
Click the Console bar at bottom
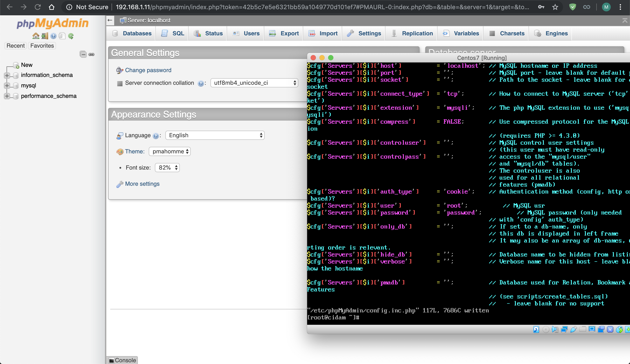tap(122, 360)
